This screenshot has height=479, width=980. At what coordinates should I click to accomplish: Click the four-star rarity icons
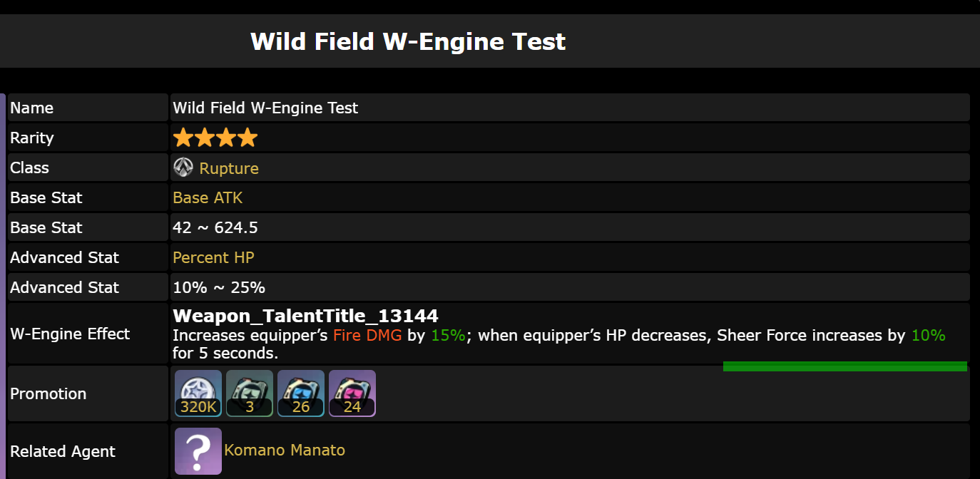(215, 138)
